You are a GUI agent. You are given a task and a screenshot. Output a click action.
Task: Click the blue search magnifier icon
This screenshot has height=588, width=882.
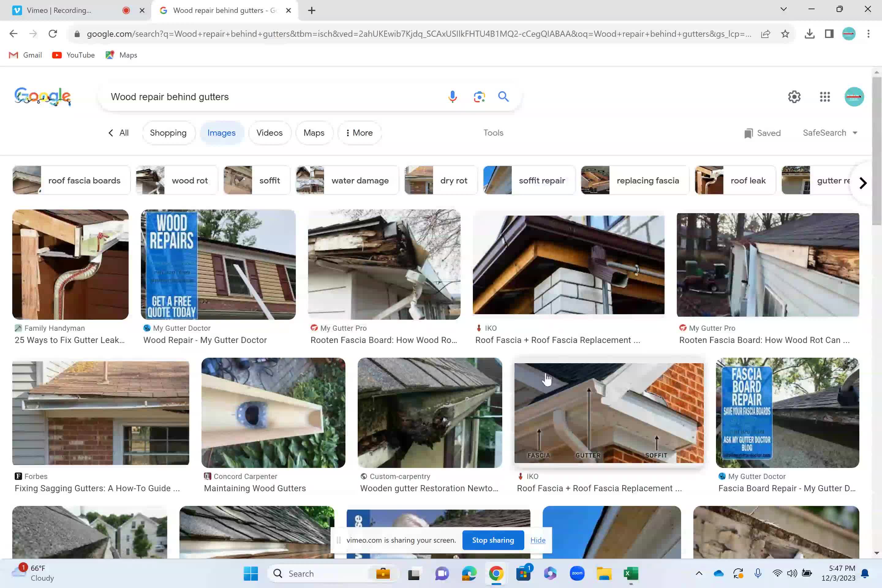point(503,97)
